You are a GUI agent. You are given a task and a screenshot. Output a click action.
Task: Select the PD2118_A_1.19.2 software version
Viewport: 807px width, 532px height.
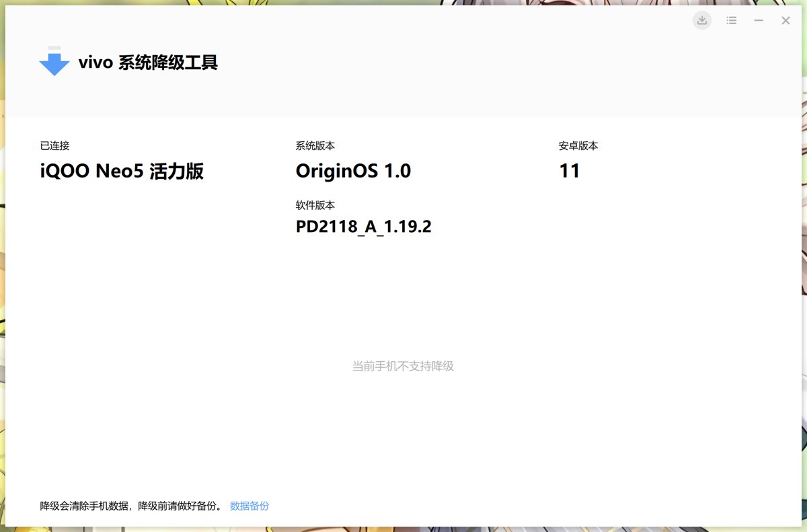[x=363, y=227]
